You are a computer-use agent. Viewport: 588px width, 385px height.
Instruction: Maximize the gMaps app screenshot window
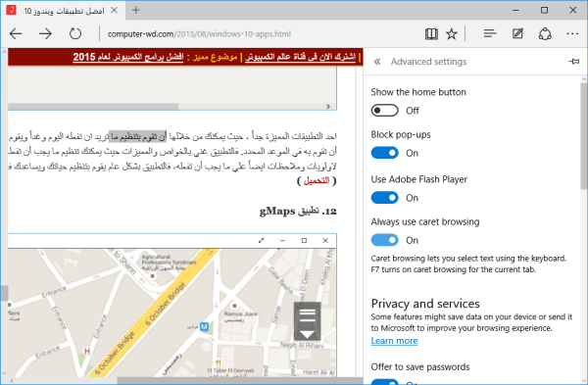click(304, 241)
